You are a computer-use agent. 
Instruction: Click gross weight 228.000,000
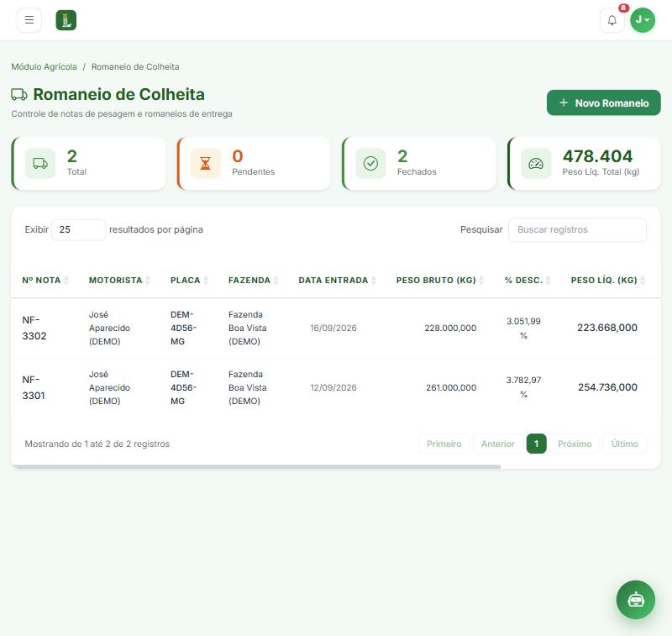coord(450,328)
